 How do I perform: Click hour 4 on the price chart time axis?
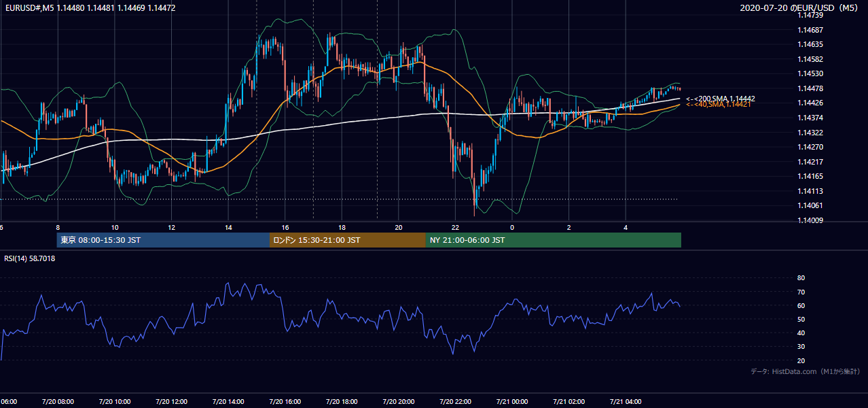tap(626, 227)
